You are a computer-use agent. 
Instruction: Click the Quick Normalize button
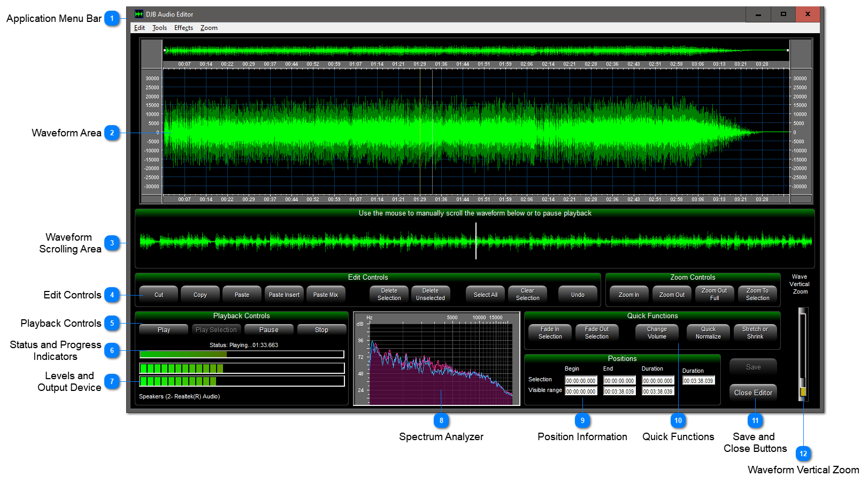(708, 333)
